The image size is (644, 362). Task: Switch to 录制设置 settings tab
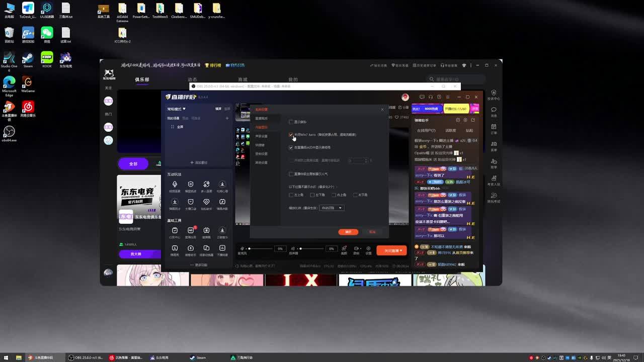[x=261, y=154]
